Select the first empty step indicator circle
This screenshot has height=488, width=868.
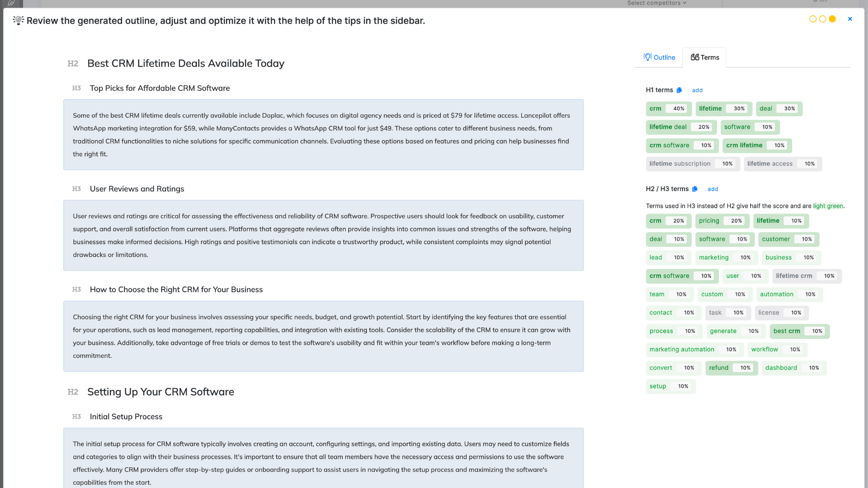point(813,19)
